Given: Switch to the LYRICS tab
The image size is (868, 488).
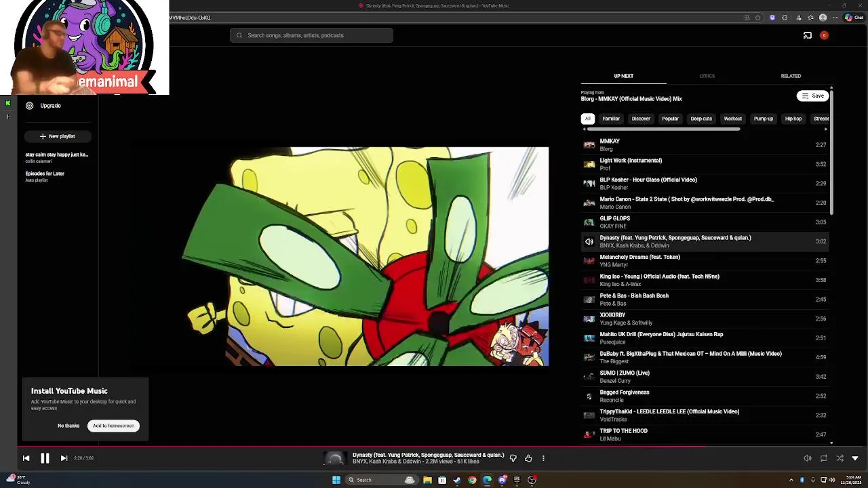Looking at the screenshot, I should pos(707,76).
